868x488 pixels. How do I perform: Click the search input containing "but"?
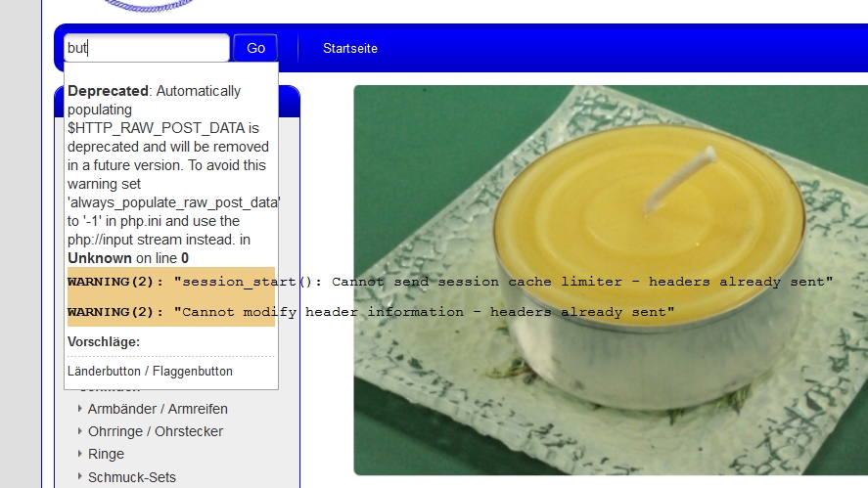click(147, 48)
